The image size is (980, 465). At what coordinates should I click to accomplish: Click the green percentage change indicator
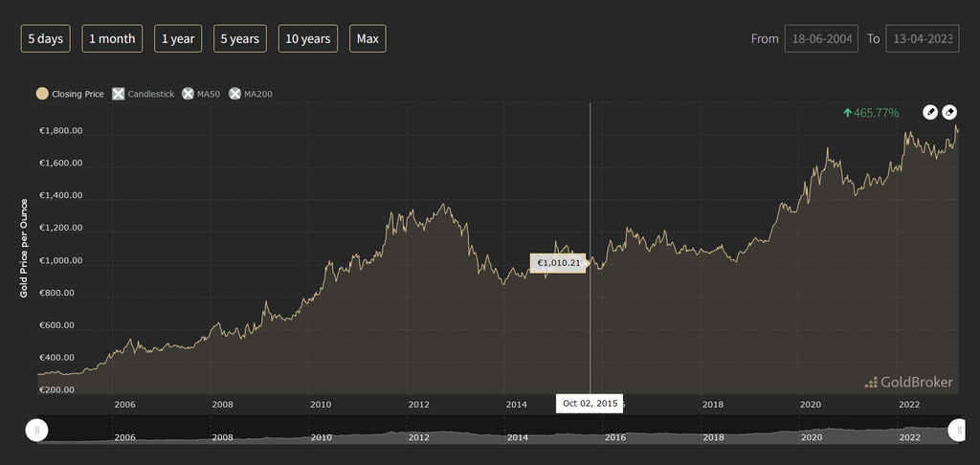tap(871, 113)
